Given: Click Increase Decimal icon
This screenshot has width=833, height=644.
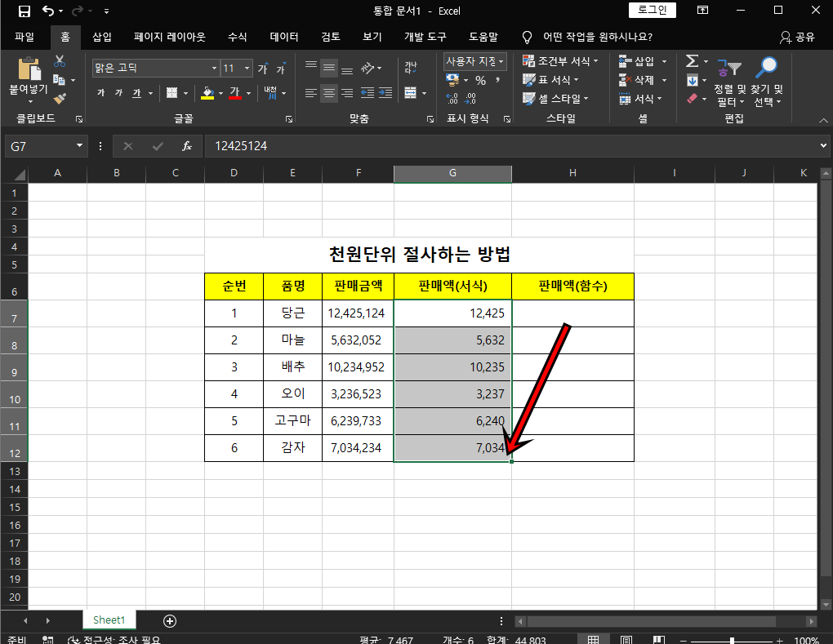Looking at the screenshot, I should [x=452, y=98].
